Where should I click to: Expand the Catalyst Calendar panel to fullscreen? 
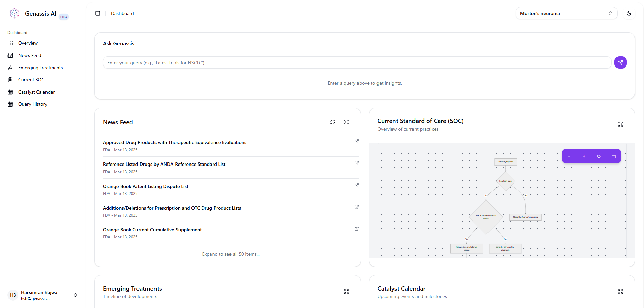(621, 291)
